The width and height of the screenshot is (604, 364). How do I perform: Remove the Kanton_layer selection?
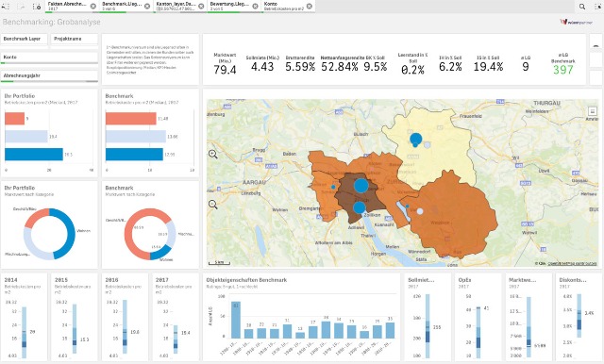pyautogui.click(x=201, y=7)
